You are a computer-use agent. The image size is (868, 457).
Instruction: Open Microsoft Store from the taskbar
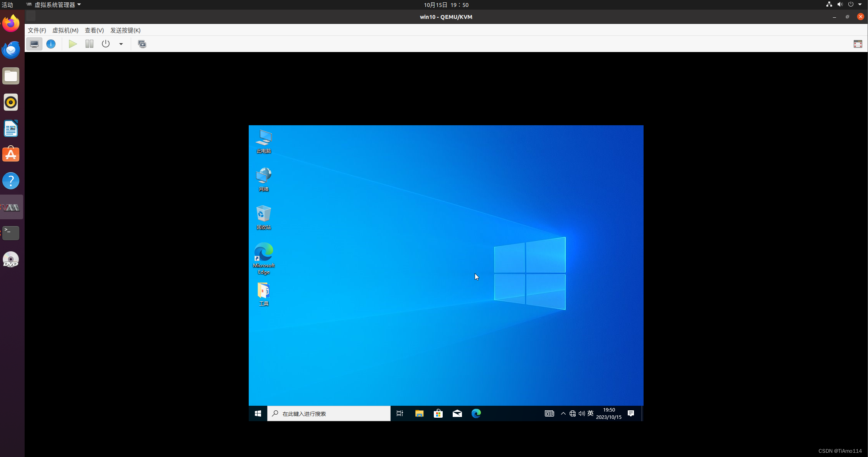[438, 413]
